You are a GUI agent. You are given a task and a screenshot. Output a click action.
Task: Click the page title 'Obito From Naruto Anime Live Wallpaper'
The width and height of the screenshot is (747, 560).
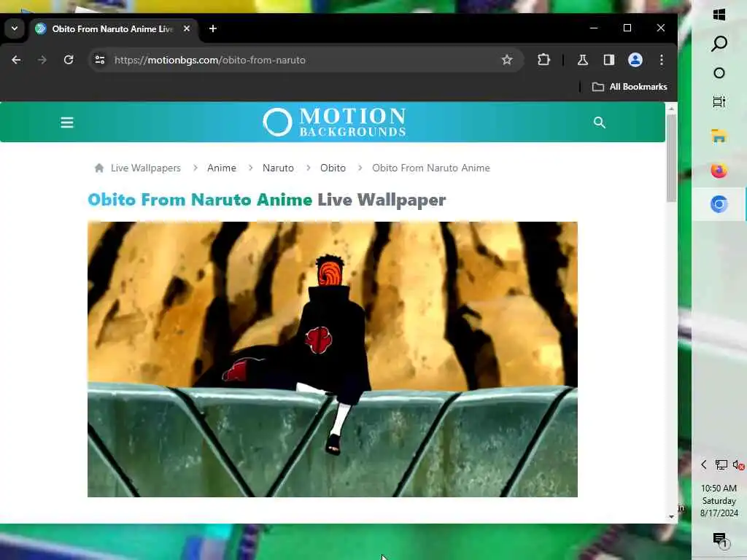(x=267, y=200)
